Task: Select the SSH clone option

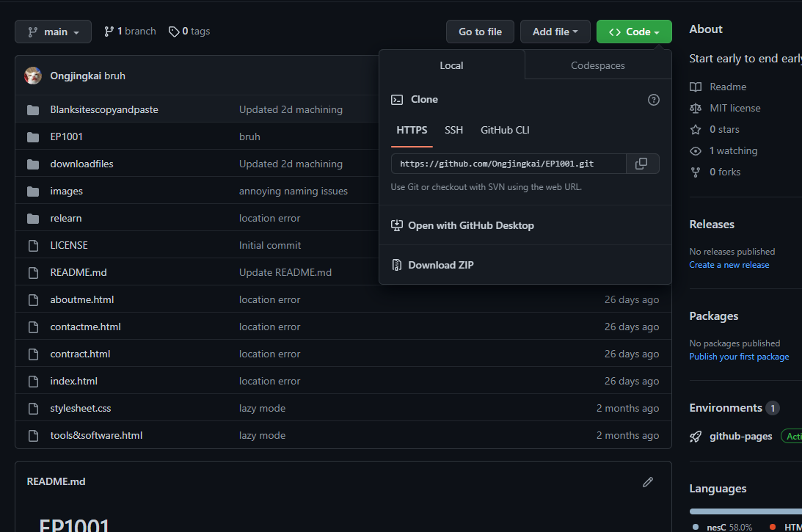Action: 453,130
